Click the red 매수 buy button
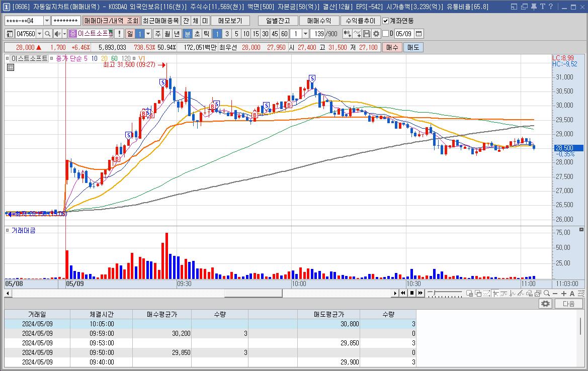Image resolution: width=588 pixels, height=371 pixels. tap(392, 47)
